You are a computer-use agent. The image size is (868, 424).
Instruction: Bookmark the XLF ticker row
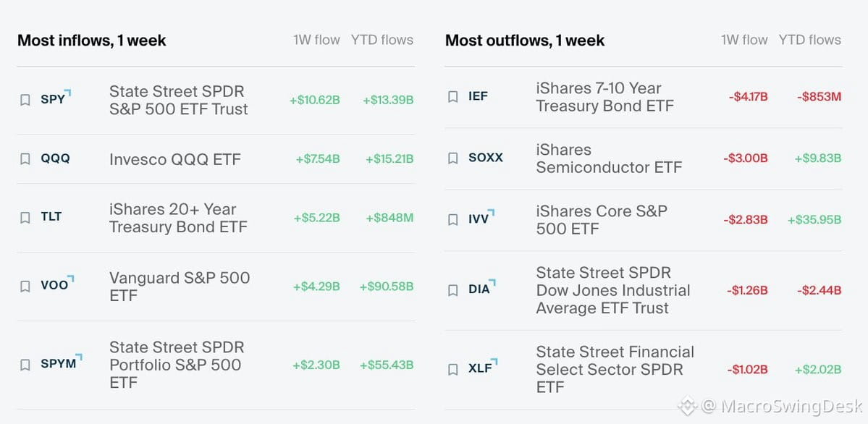[x=452, y=369]
